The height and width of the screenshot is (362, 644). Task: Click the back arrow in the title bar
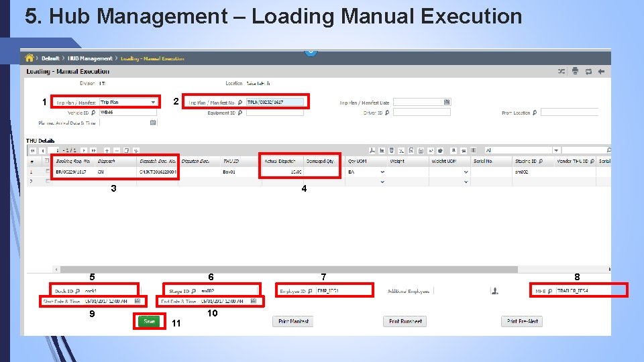point(601,72)
